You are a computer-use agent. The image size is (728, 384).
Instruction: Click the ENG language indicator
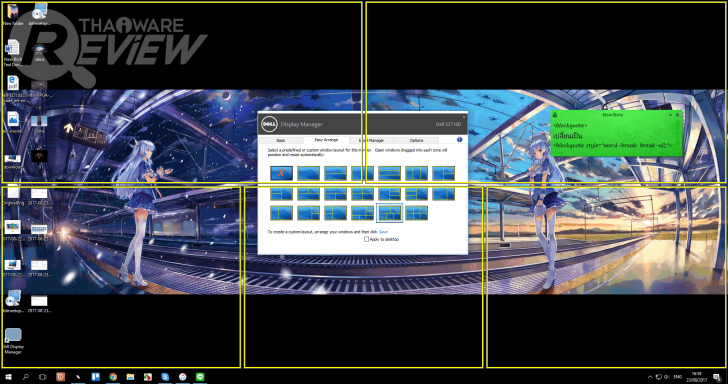point(677,377)
